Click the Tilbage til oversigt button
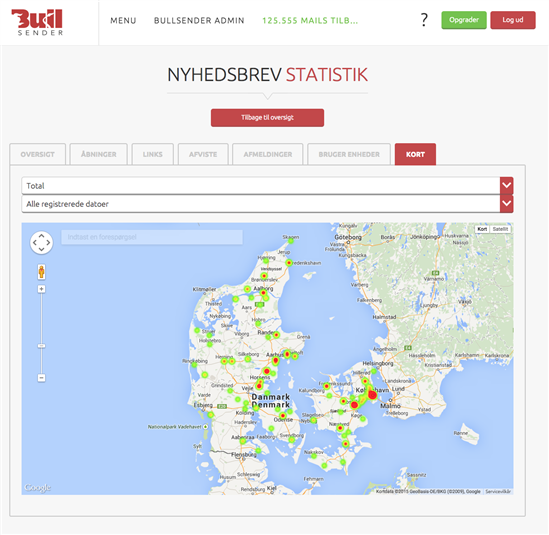The image size is (549, 535). point(267,118)
